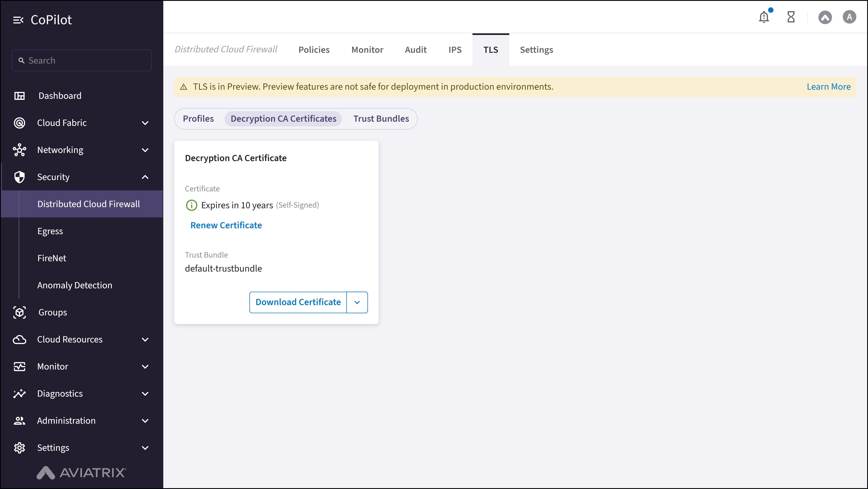Switch to the Policies tab

tap(314, 50)
